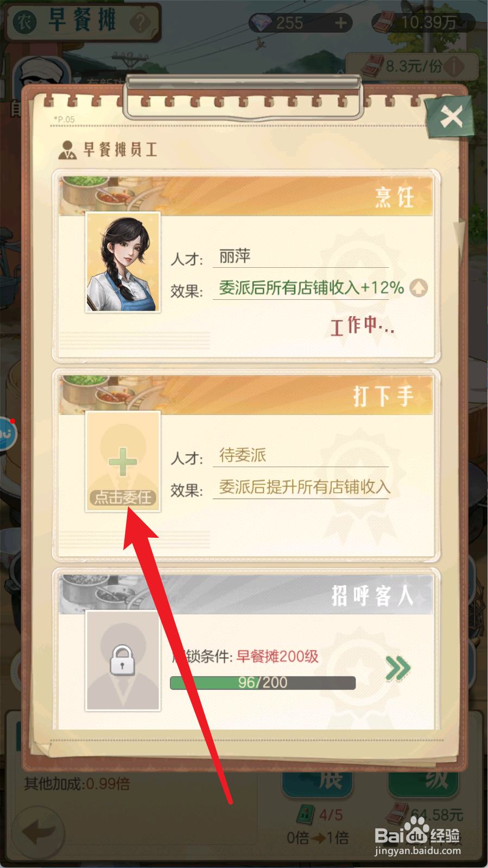
Task: Open the 烹饪 cooking role header
Action: [x=246, y=196]
